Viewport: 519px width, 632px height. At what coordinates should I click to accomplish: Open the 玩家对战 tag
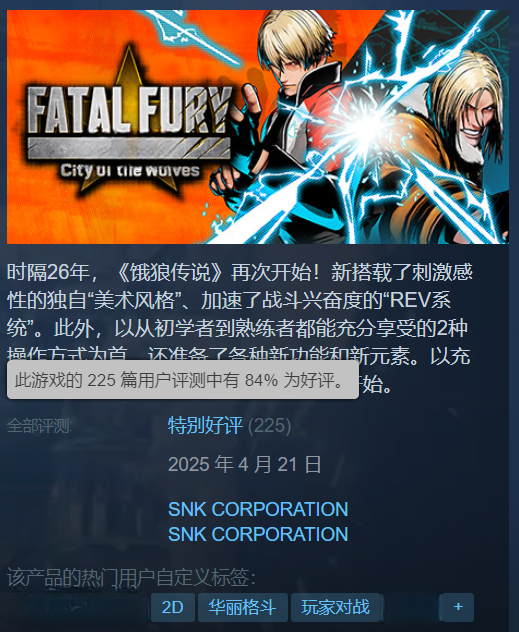point(335,607)
